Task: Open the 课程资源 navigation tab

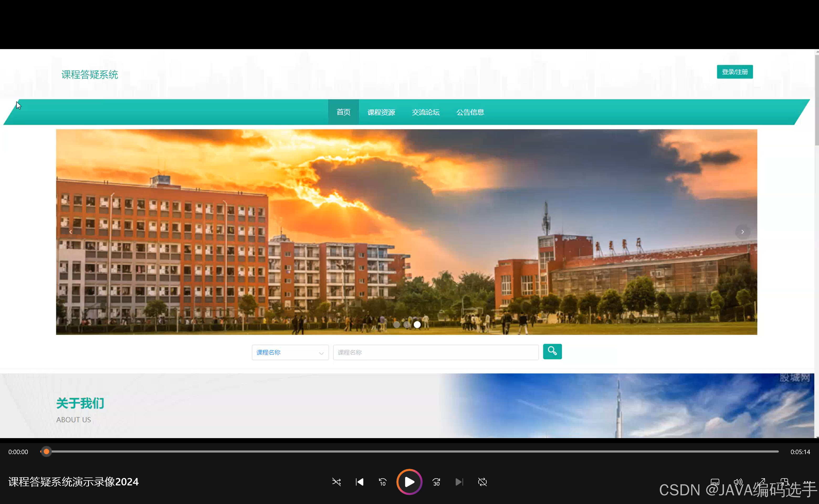Action: point(381,112)
